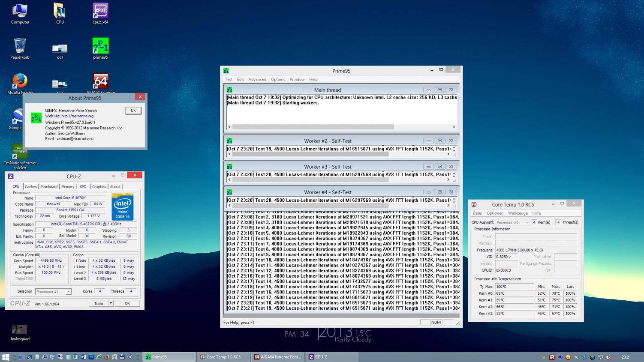Switch to Core Temp 1.0 RC5 taskbar button

coord(223,357)
